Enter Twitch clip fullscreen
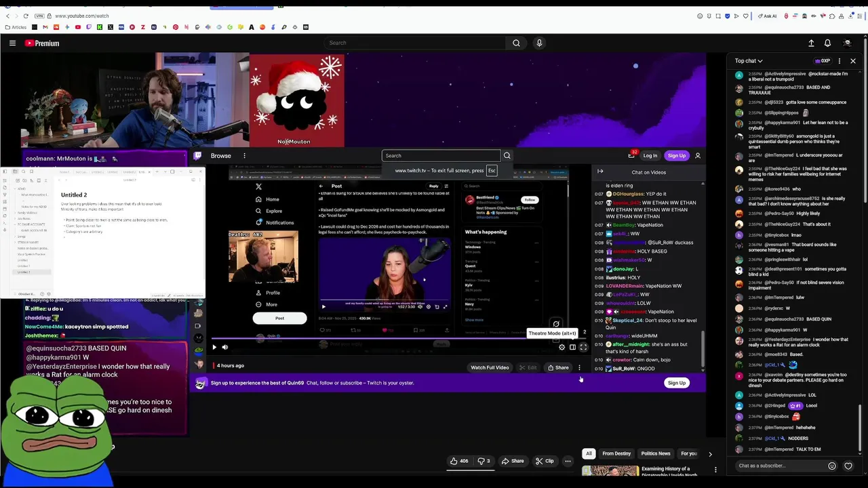Image resolution: width=868 pixels, height=488 pixels. point(583,347)
